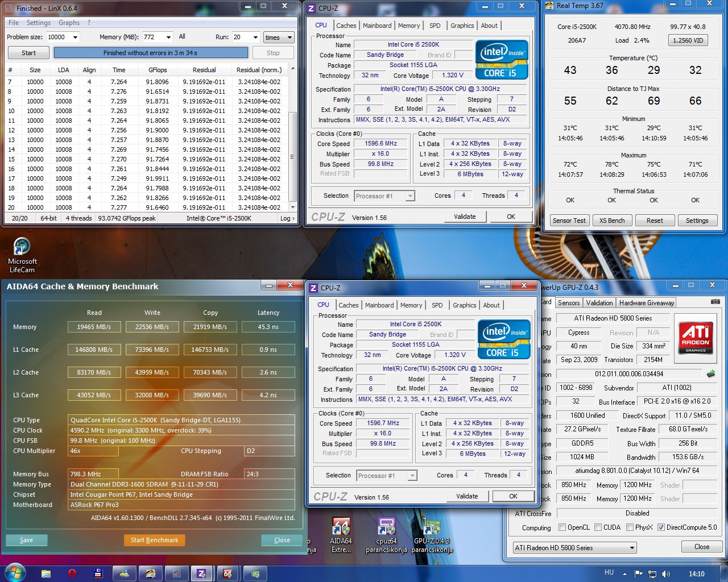Open the File menu in LinX
The height and width of the screenshot is (582, 728).
(14, 23)
